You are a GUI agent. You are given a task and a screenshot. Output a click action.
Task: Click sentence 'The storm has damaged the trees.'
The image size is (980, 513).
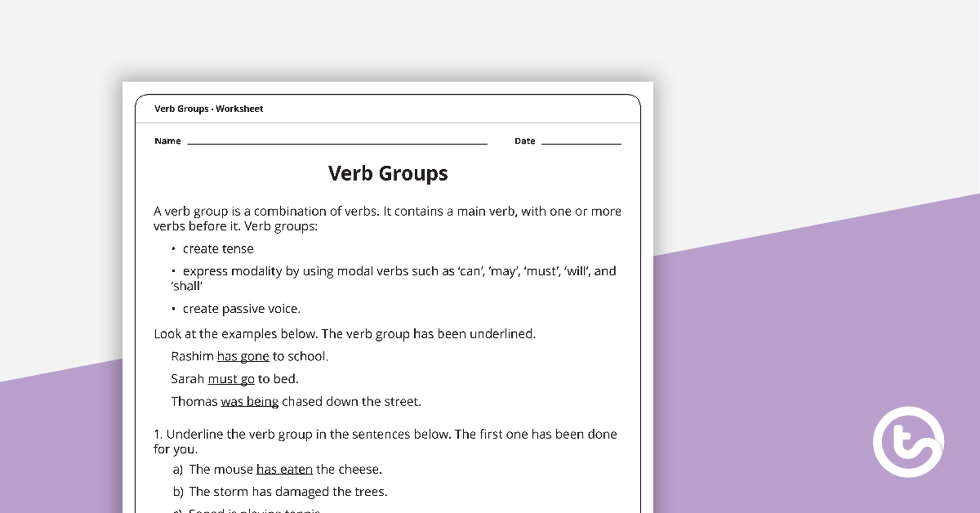click(x=288, y=492)
